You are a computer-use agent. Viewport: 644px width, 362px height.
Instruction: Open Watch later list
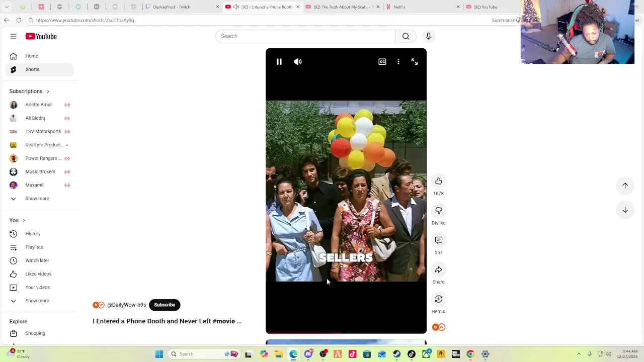point(40,260)
